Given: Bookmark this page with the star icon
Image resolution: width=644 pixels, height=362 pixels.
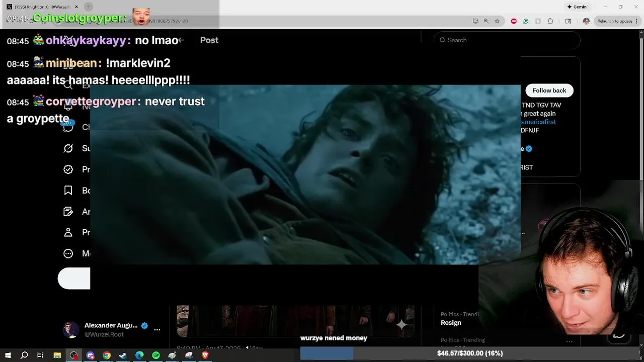Looking at the screenshot, I should [x=497, y=21].
